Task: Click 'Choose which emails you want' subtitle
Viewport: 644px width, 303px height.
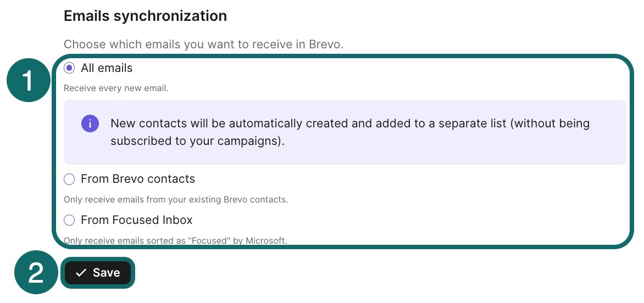Action: tap(203, 44)
